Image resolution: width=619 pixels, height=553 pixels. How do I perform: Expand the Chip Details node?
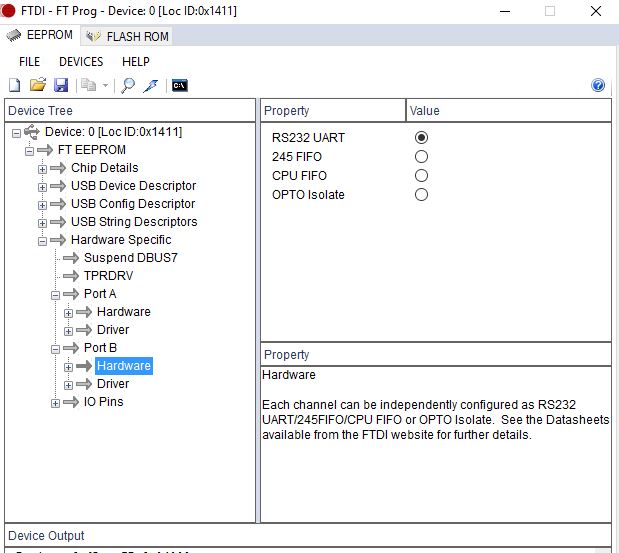point(42,169)
